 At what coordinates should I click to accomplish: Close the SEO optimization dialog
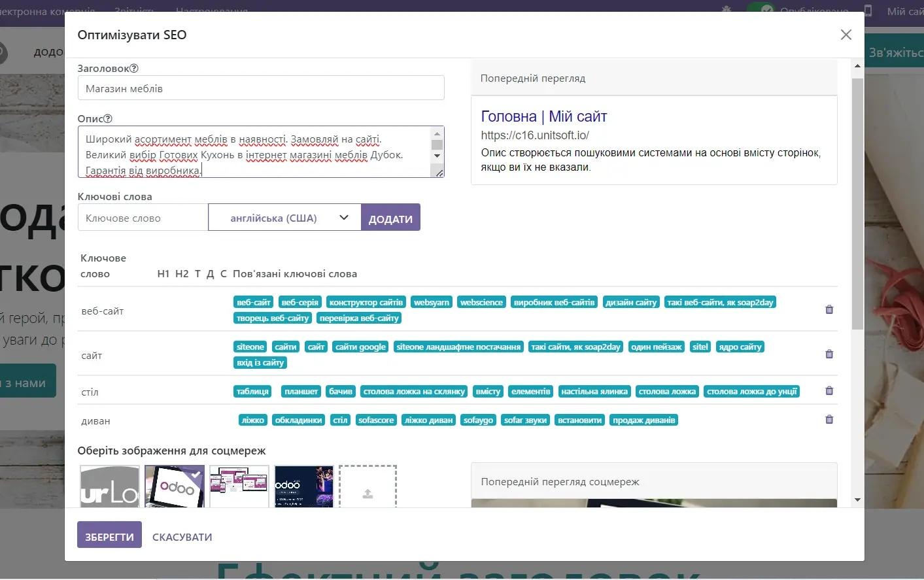click(846, 35)
